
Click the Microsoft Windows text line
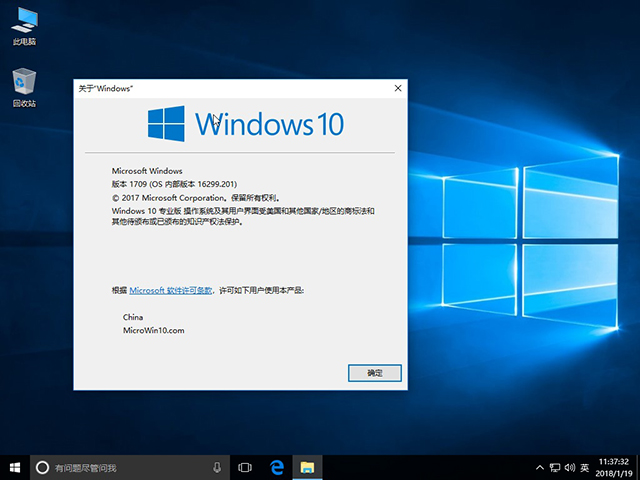(147, 171)
